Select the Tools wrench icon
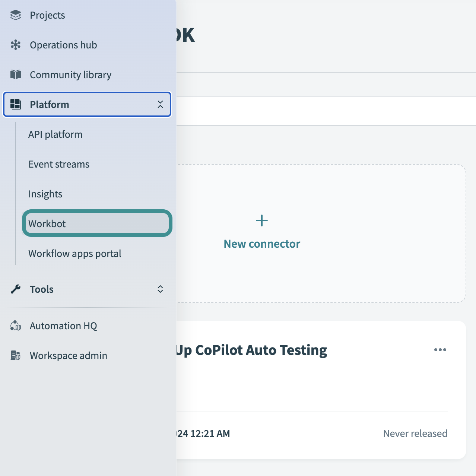476x476 pixels. (x=16, y=289)
